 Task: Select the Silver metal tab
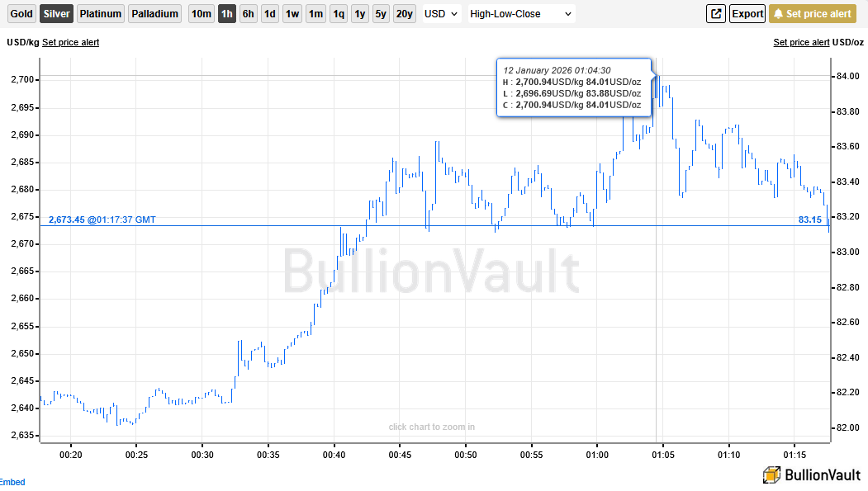coord(56,14)
